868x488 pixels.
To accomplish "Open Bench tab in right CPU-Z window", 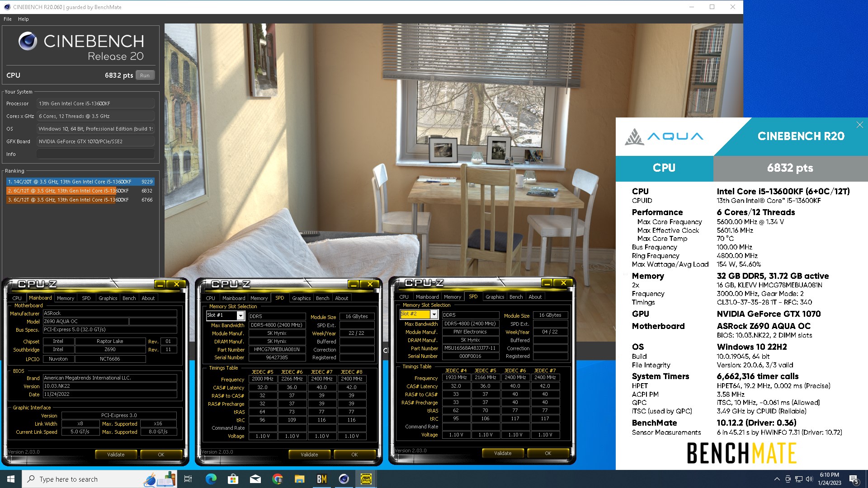I will point(516,297).
